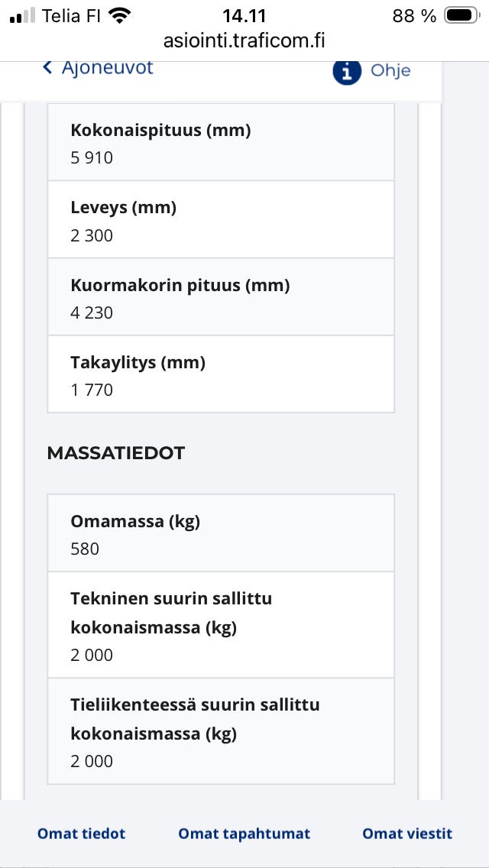Tap the Takaylitys (mm) row
Screen dimensions: 489x868
click(x=221, y=374)
